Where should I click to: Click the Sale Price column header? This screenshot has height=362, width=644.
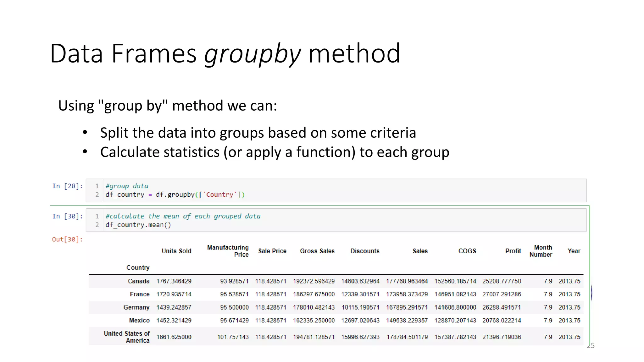(272, 251)
